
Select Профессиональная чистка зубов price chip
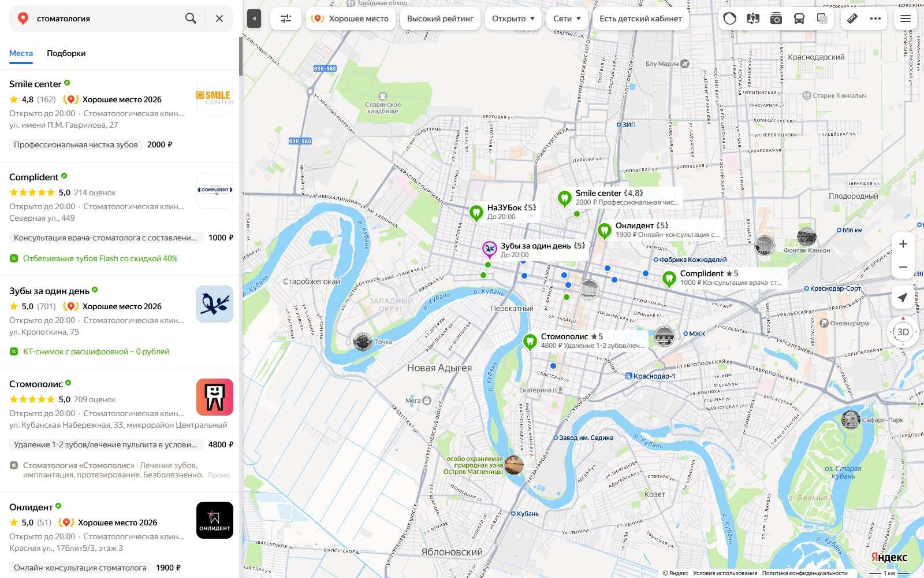(76, 144)
